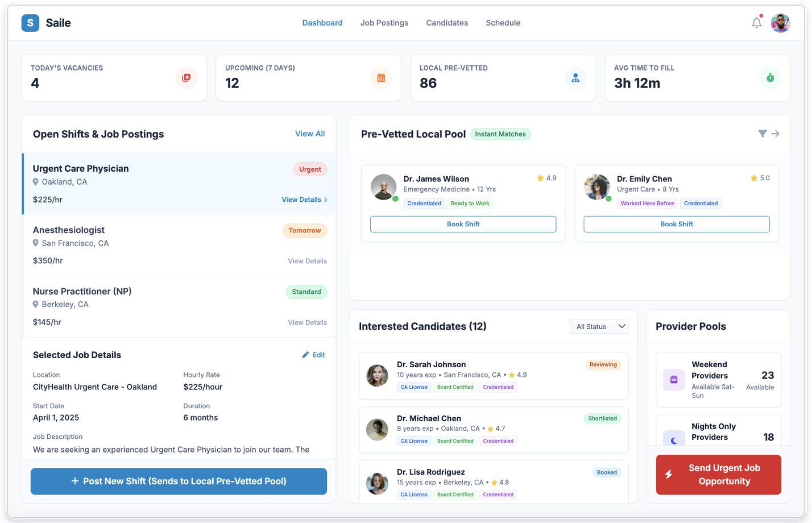Click the Post New Shift button
This screenshot has height=523, width=812.
click(179, 481)
